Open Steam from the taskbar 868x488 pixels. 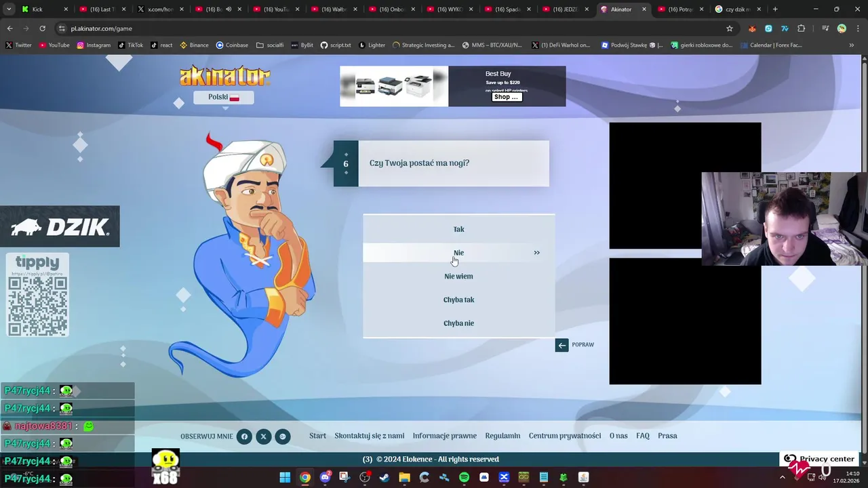384,477
